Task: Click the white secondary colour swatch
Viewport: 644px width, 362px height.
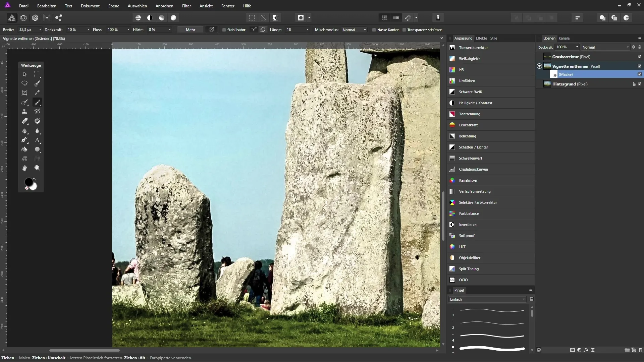Action: (x=34, y=187)
